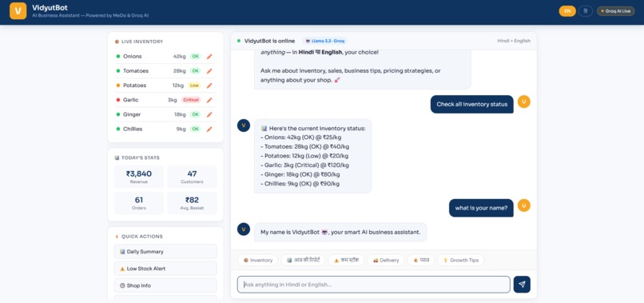Click the OK status badge for Onions
The width and height of the screenshot is (644, 303).
[195, 56]
